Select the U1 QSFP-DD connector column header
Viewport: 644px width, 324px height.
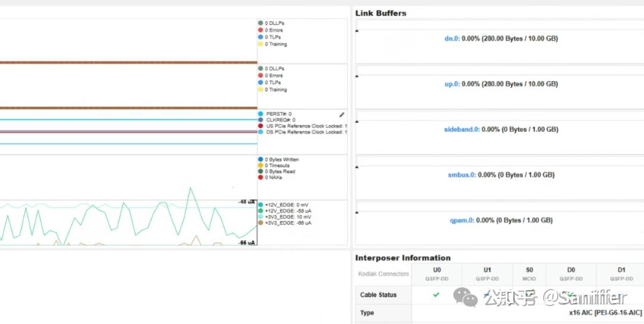pyautogui.click(x=487, y=274)
